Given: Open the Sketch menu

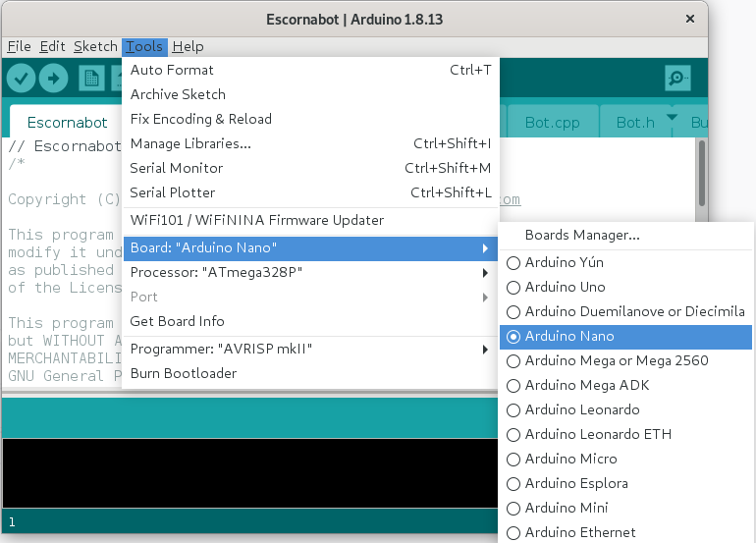Looking at the screenshot, I should tap(95, 46).
